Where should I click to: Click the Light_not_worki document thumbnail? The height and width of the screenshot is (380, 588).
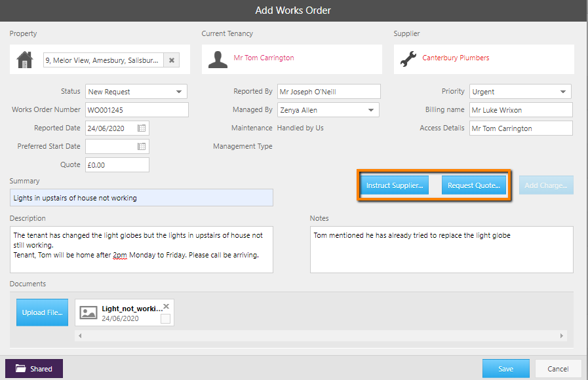(x=125, y=313)
